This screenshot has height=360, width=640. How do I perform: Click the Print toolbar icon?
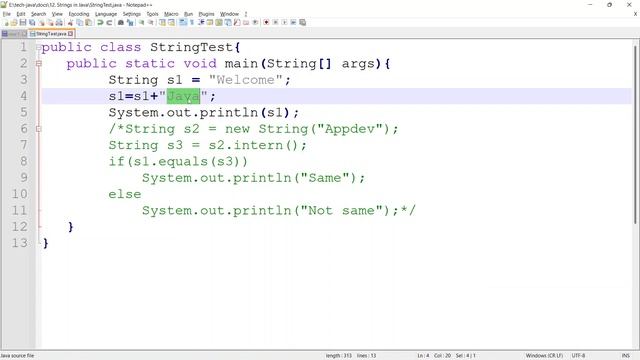[x=59, y=22]
